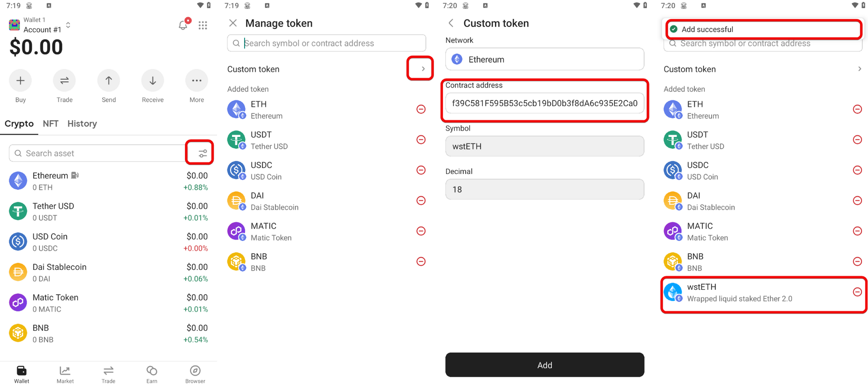The image size is (868, 386).
Task: Remove ETH in Manage token list
Action: point(421,109)
